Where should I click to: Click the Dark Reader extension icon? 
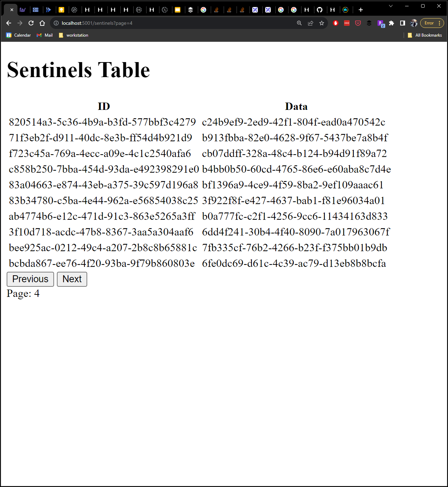click(369, 23)
